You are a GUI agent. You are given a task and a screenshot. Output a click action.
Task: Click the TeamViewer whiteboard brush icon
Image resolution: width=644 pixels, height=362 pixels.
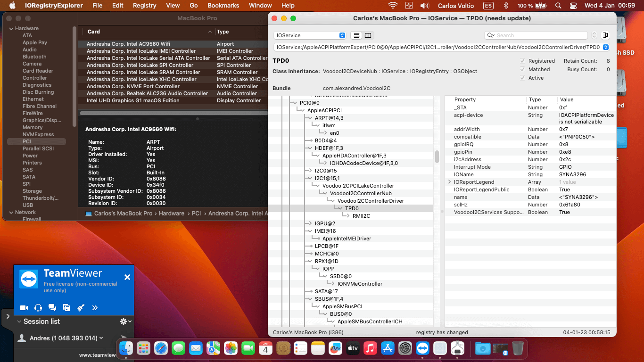[81, 308]
